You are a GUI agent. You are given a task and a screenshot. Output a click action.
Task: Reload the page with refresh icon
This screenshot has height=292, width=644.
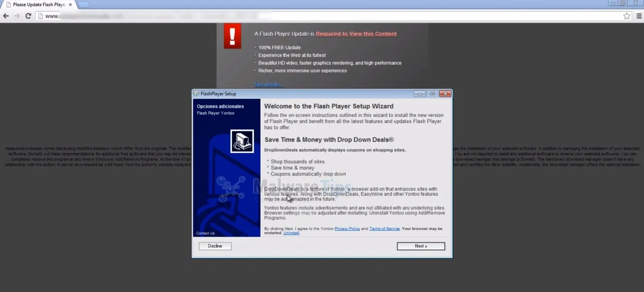[28, 16]
